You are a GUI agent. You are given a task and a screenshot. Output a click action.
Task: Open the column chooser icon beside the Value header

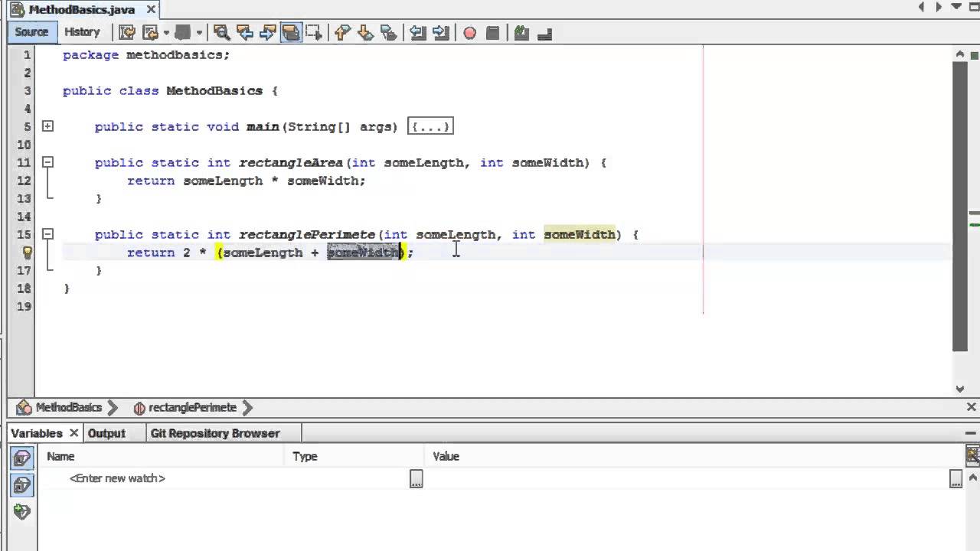click(x=972, y=456)
